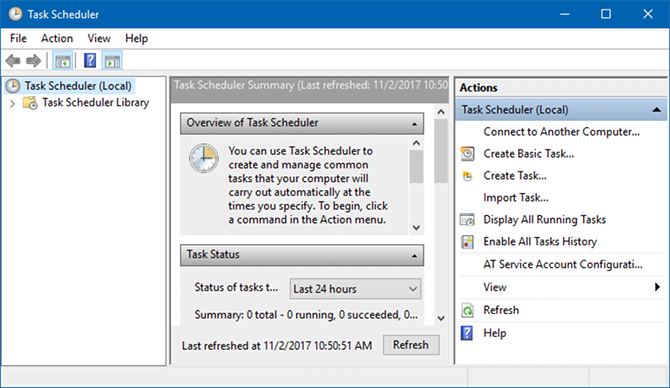
Task: Click the 'Last refreshed at 11/2/2017 10:50:51 AM' text
Action: [x=277, y=346]
